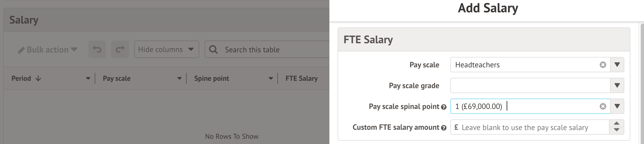Open the Period column filter menu

(x=88, y=79)
